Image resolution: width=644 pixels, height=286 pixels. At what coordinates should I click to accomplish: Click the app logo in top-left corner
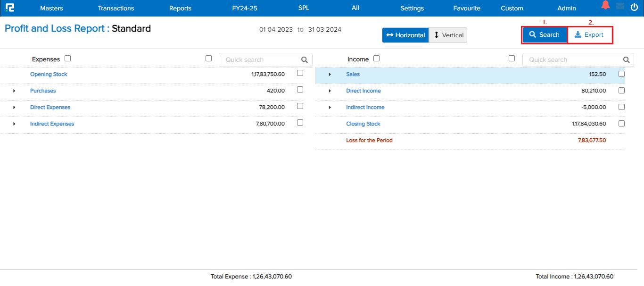(x=10, y=8)
